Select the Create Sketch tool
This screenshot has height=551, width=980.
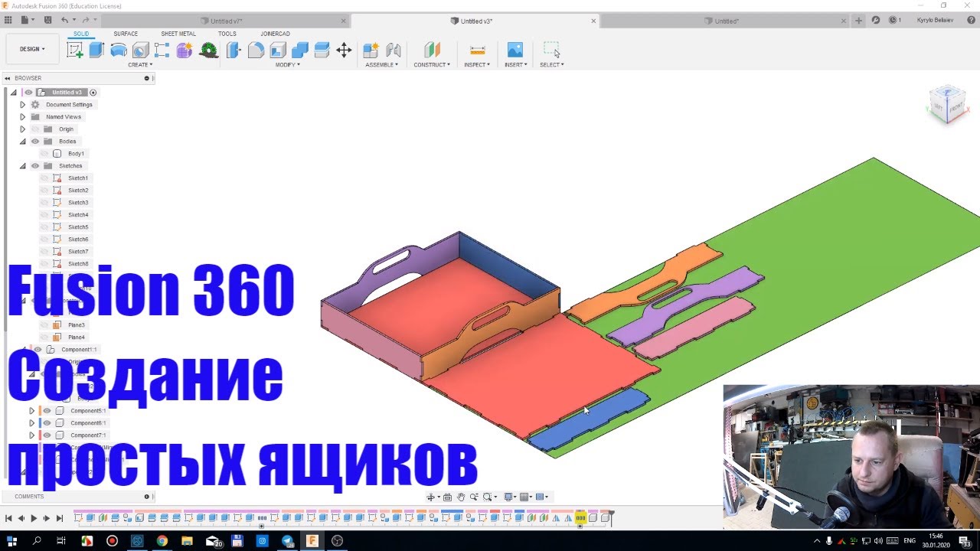click(x=75, y=51)
